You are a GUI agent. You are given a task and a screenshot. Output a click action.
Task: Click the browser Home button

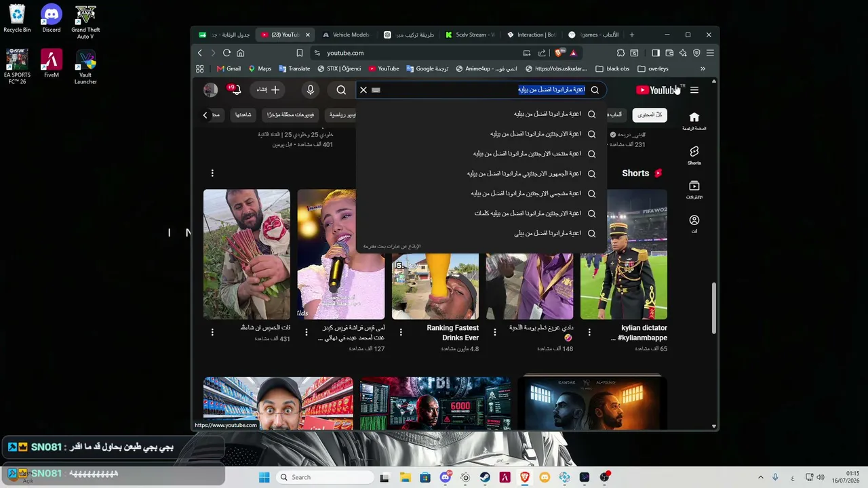pyautogui.click(x=240, y=53)
